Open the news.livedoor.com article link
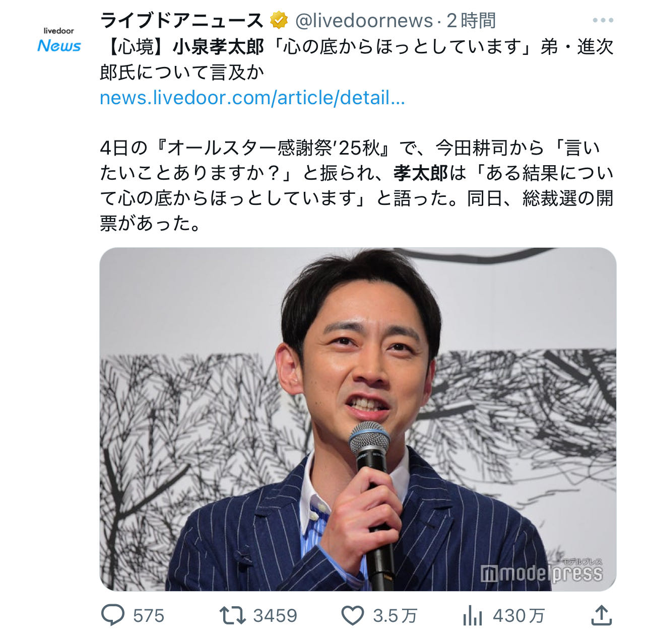 (252, 97)
